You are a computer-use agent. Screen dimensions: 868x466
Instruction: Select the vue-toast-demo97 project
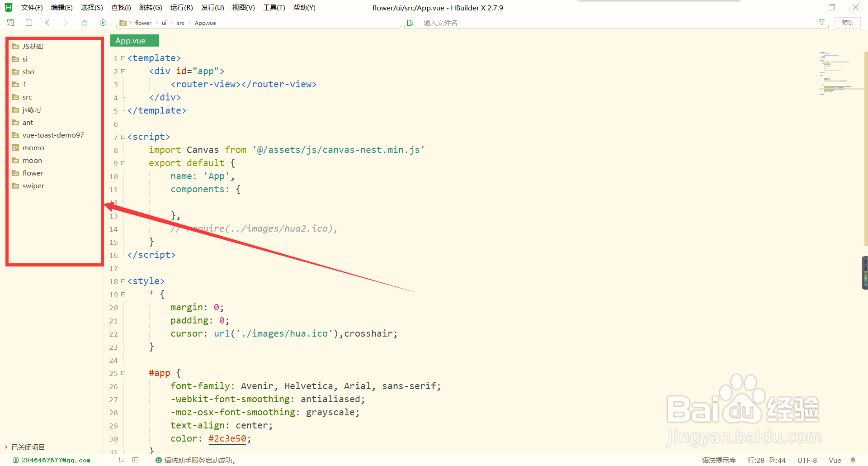pyautogui.click(x=53, y=135)
